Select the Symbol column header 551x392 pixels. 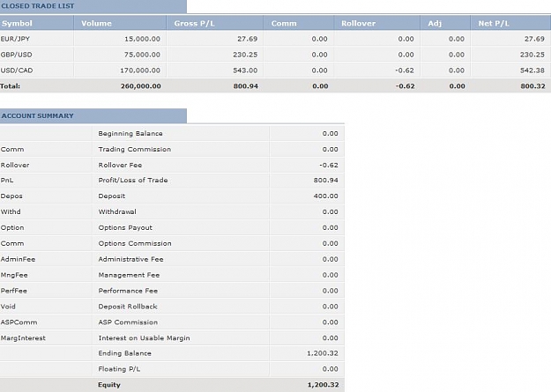[36, 23]
